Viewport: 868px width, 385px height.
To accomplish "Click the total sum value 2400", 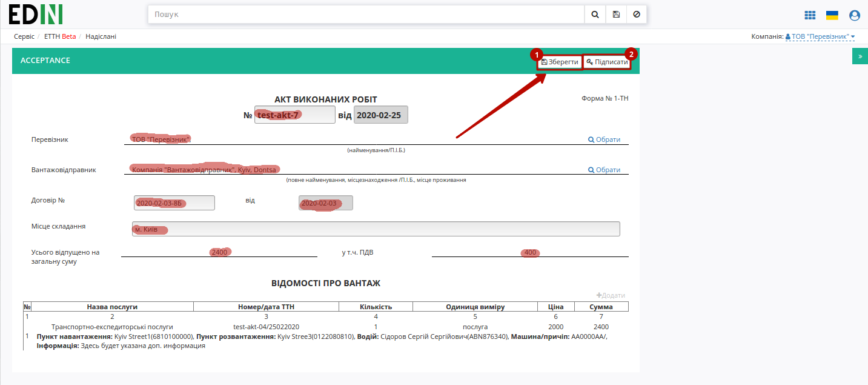I will pos(219,252).
